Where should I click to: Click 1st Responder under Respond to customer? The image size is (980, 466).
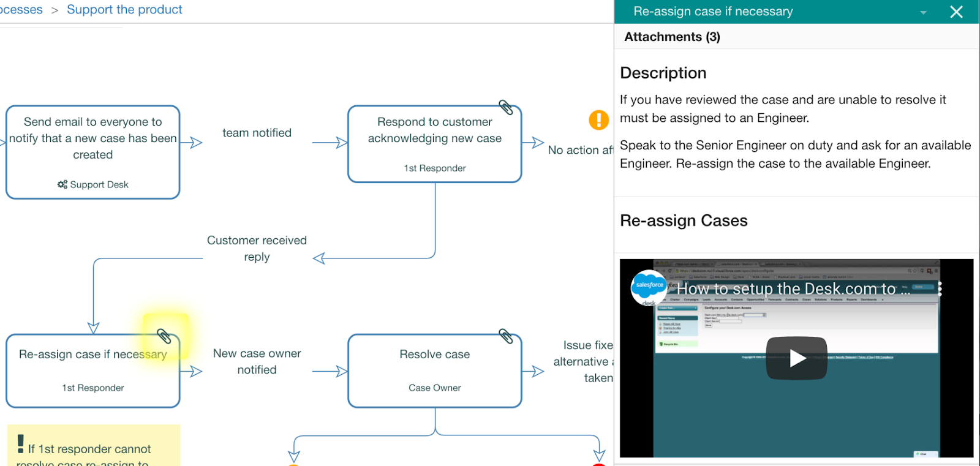pyautogui.click(x=435, y=168)
